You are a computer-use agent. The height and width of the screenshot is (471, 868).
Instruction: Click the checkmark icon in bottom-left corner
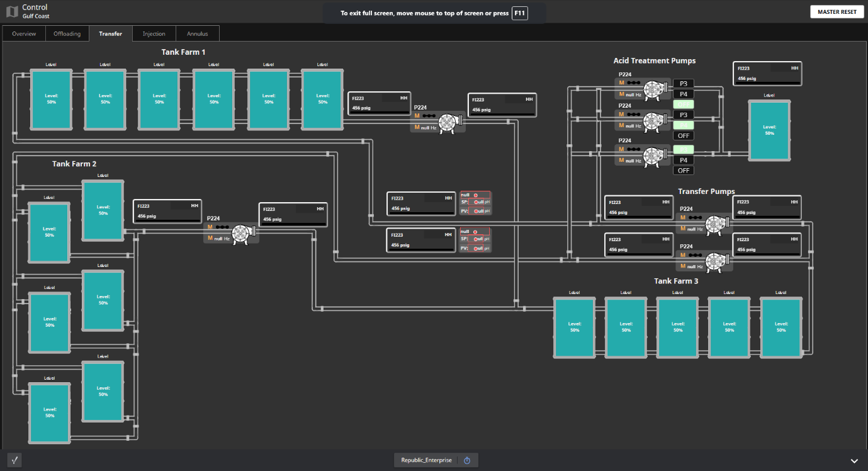tap(14, 460)
